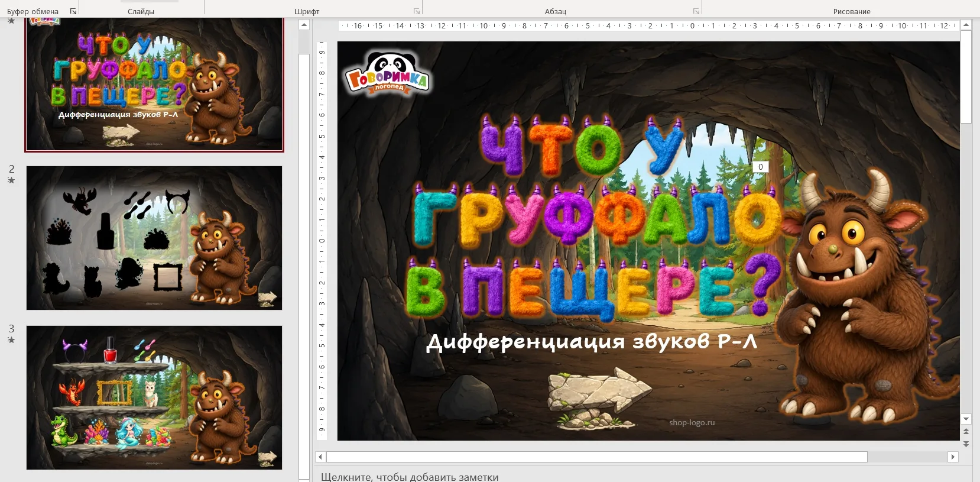Select the slide 2 thumbnail with silhouettes
This screenshot has width=980, height=482.
point(154,238)
